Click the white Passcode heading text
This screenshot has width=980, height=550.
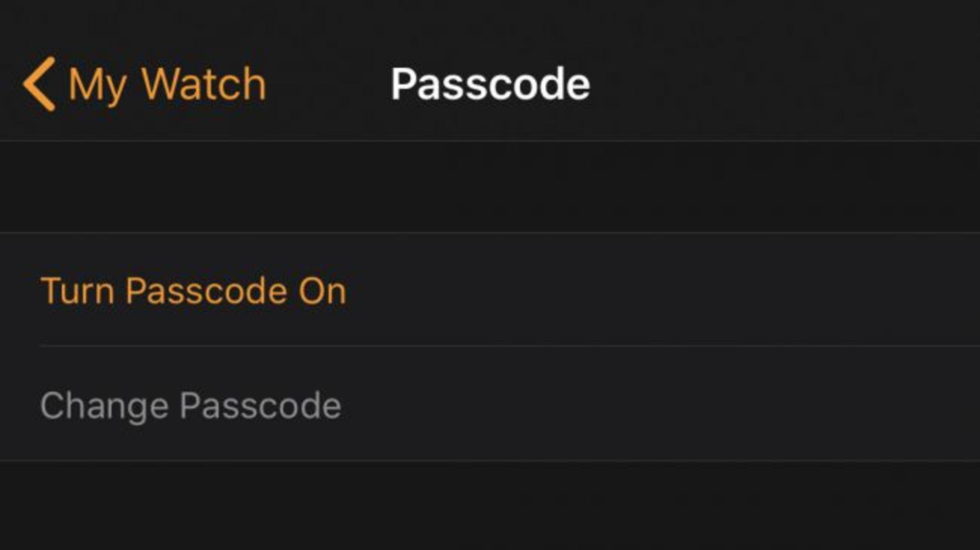(x=490, y=84)
